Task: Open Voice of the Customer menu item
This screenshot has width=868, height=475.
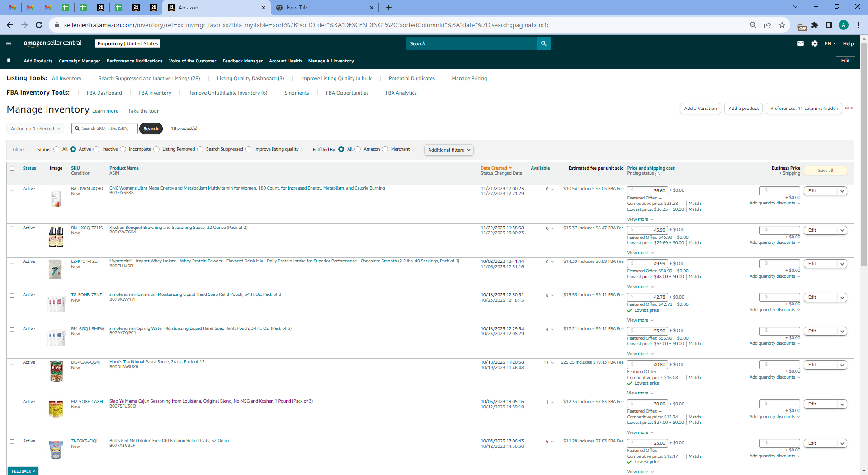Action: tap(193, 61)
